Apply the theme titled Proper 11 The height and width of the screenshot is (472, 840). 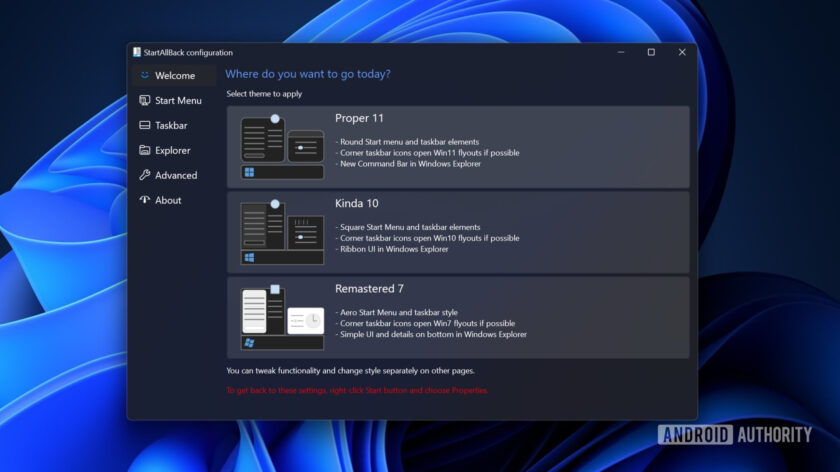point(359,119)
